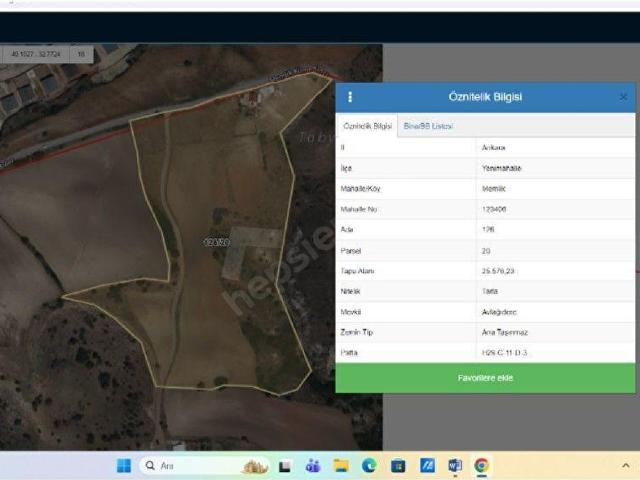This screenshot has height=480, width=640.
Task: Select the Tapu Alanı value 25.576,23
Action: pos(498,271)
